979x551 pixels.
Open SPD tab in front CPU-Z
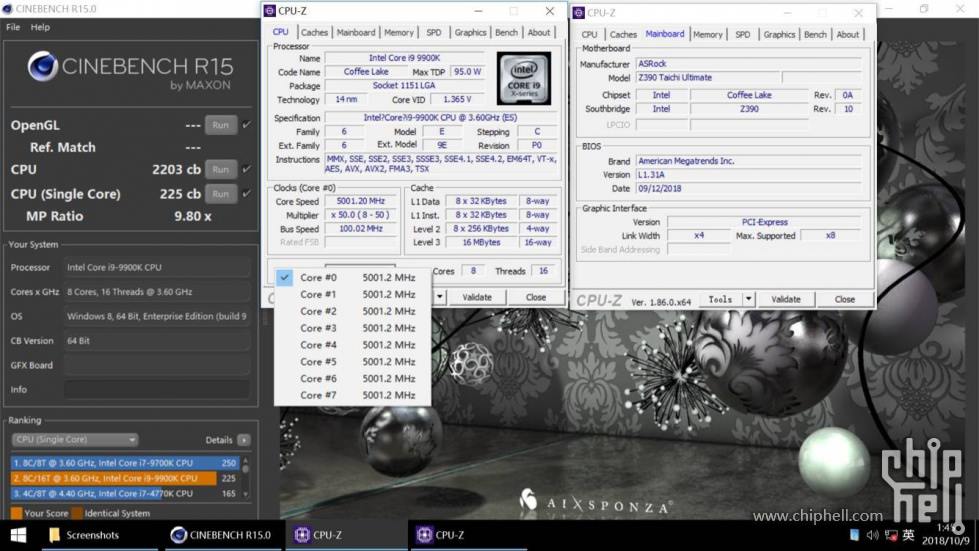[x=433, y=32]
